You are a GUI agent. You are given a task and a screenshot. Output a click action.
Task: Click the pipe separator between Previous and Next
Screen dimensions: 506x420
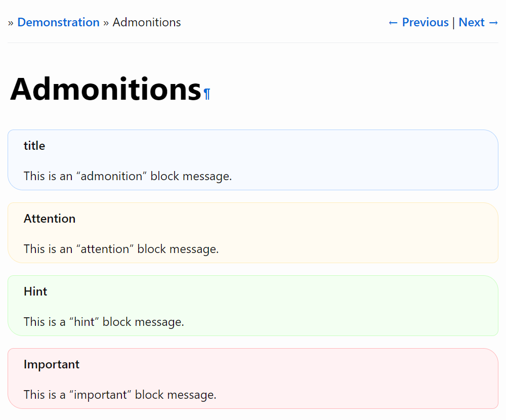pyautogui.click(x=453, y=23)
